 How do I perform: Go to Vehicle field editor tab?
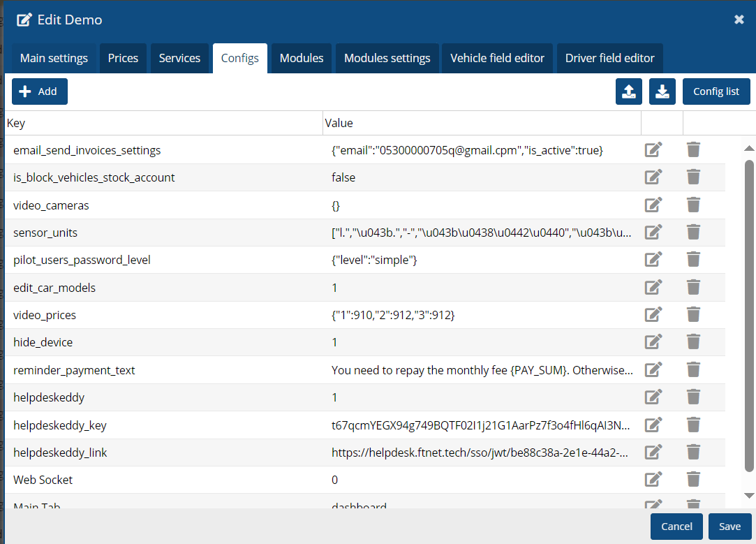pyautogui.click(x=497, y=58)
